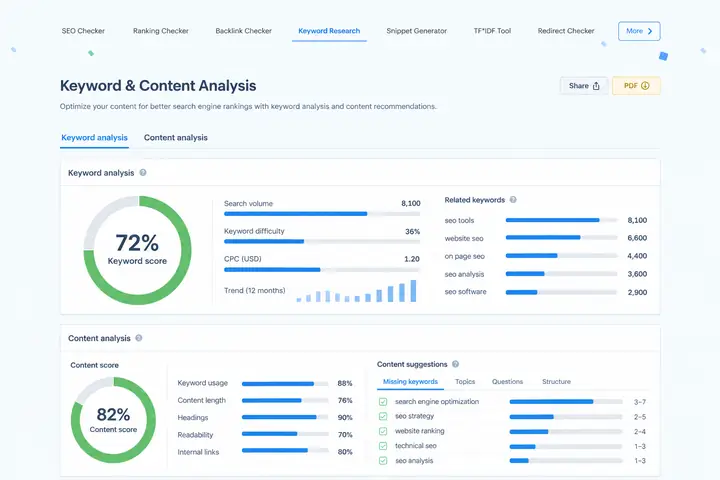
Task: Open the Snippet Generator tab
Action: 416,31
